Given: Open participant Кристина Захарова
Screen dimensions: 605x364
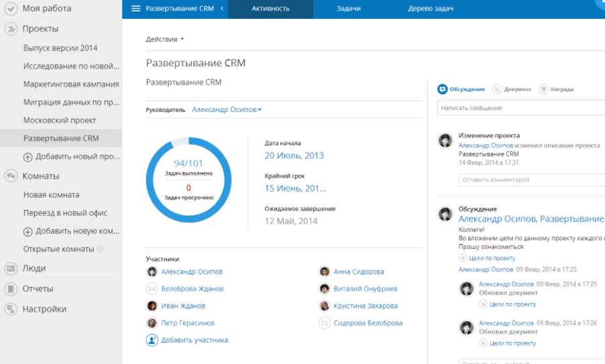Looking at the screenshot, I should point(366,306).
